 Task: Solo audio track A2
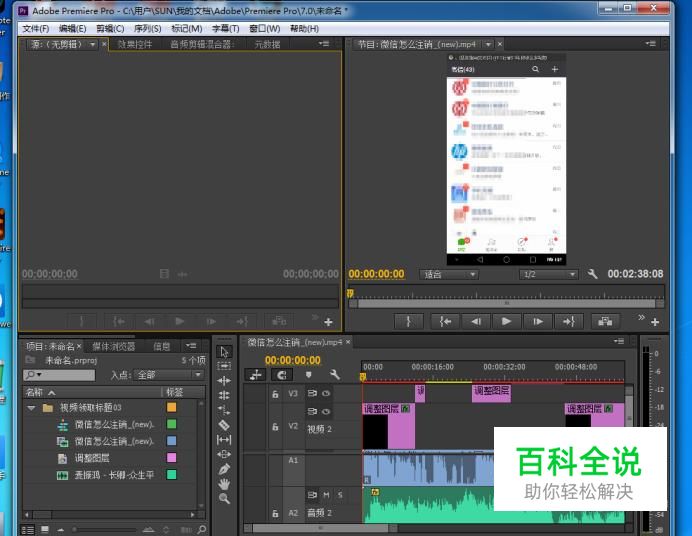point(340,495)
